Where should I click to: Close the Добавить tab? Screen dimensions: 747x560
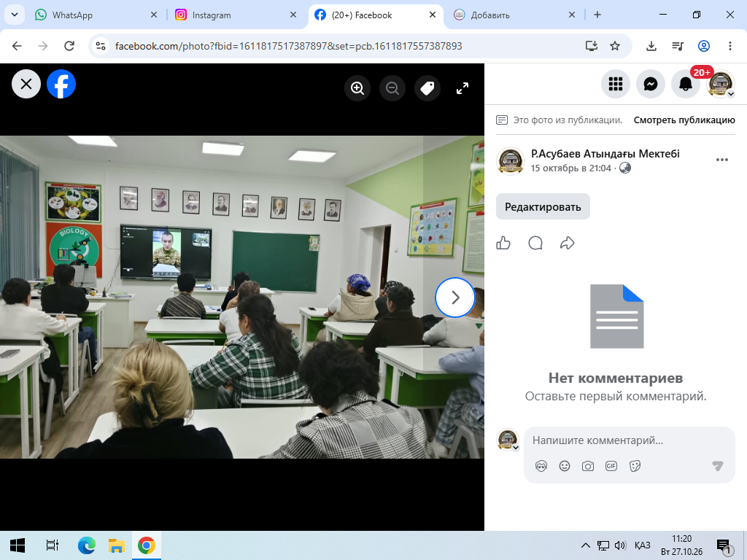point(572,15)
